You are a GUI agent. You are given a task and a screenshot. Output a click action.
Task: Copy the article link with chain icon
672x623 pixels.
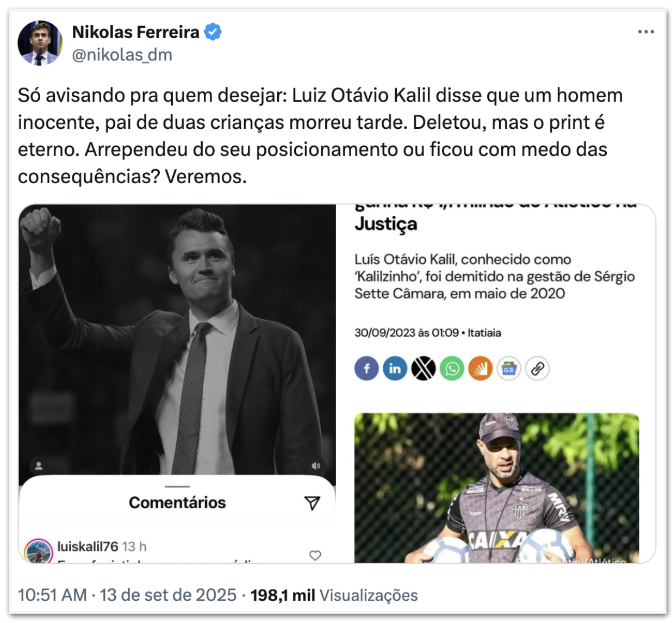click(537, 369)
